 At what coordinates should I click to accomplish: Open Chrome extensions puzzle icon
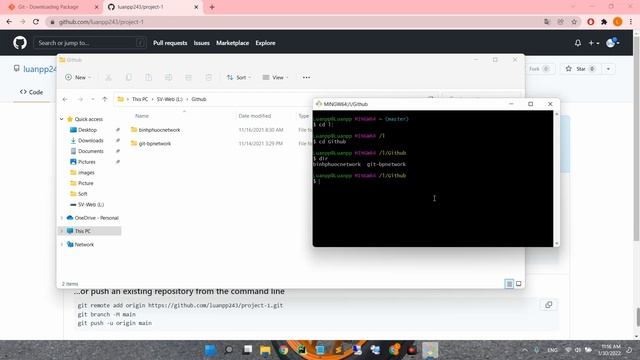[604, 22]
